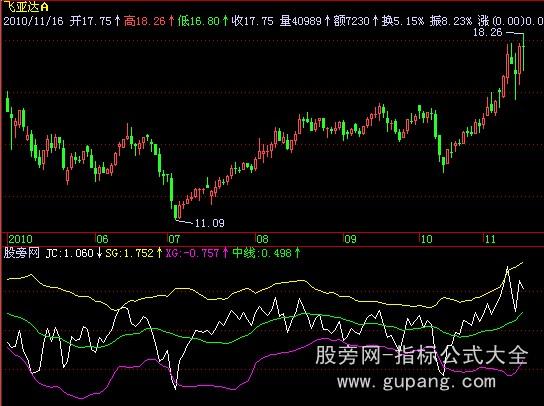Click the green 中线:0.498 indicator label
This screenshot has width=544, height=406.
point(262,253)
